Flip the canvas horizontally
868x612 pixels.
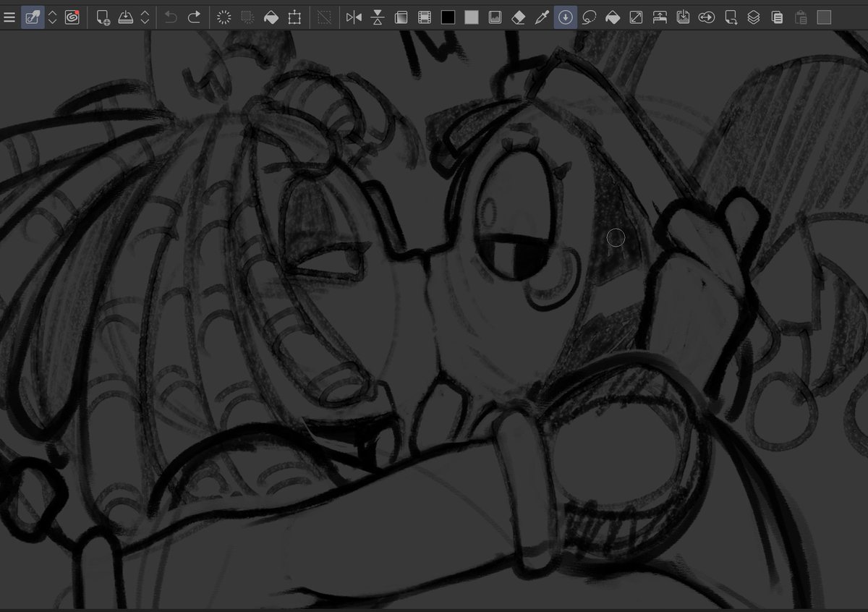(354, 17)
